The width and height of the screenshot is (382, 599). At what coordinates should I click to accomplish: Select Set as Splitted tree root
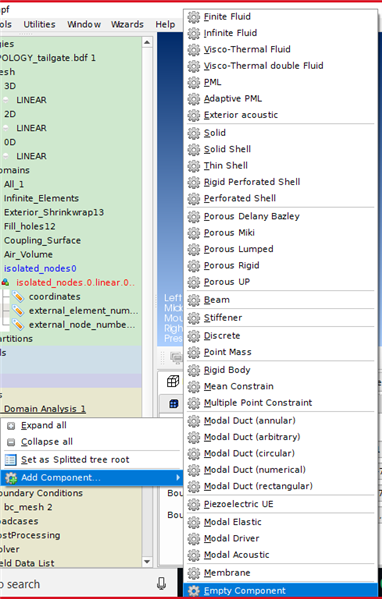point(92,460)
